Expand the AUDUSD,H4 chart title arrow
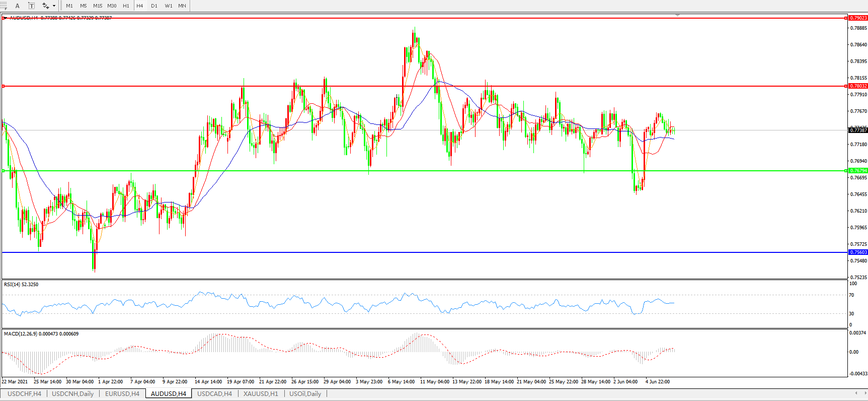The height and width of the screenshot is (401, 868). pyautogui.click(x=5, y=18)
